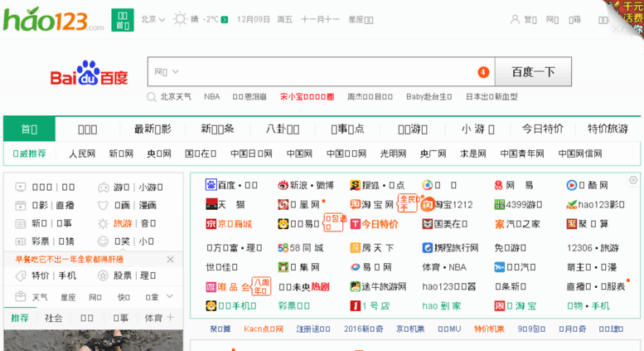The width and height of the screenshot is (644, 351).
Task: Click the magnifier icon under search box
Action: coord(151,97)
